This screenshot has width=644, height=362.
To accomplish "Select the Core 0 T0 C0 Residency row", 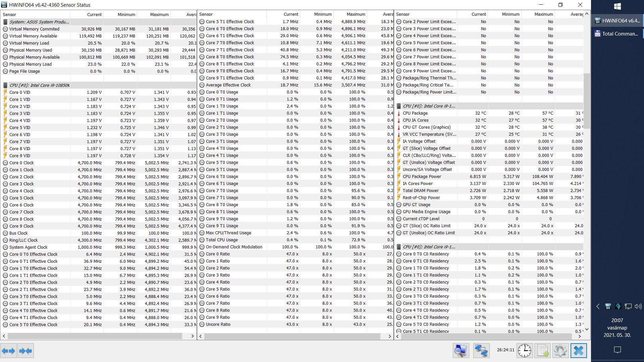I will tap(489, 254).
